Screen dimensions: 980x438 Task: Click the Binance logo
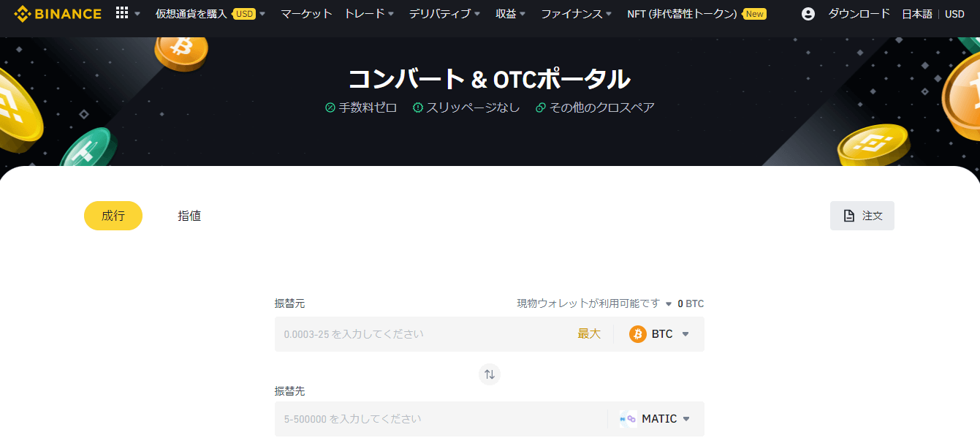coord(58,13)
